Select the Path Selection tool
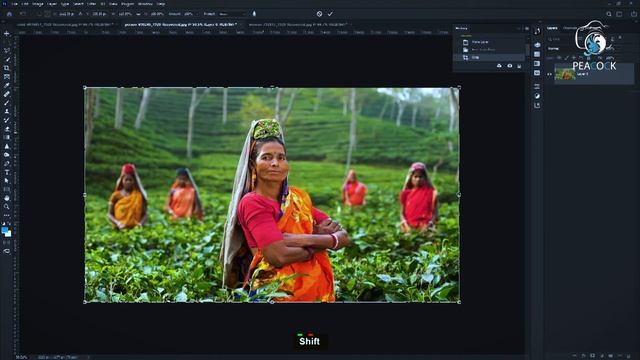640x360 pixels. coord(7,180)
